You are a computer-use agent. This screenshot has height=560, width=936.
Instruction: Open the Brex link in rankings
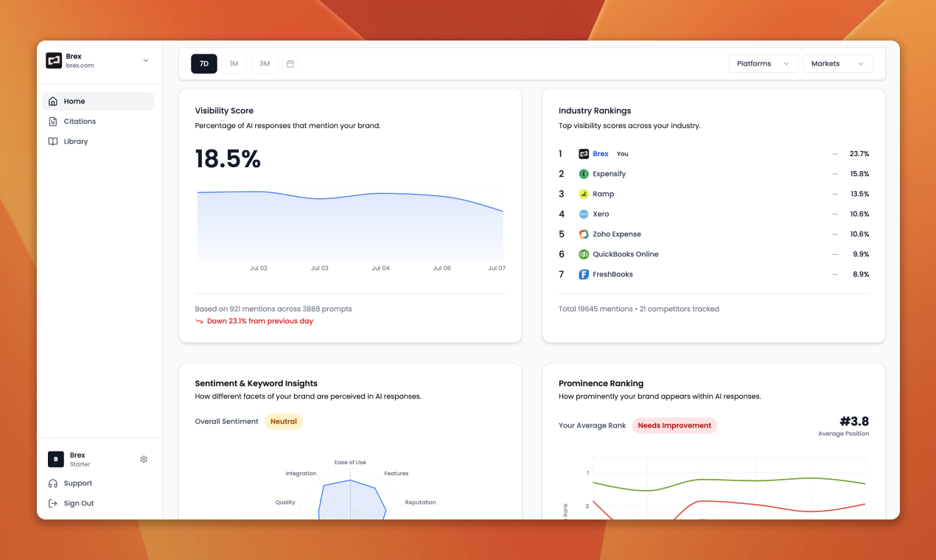601,154
